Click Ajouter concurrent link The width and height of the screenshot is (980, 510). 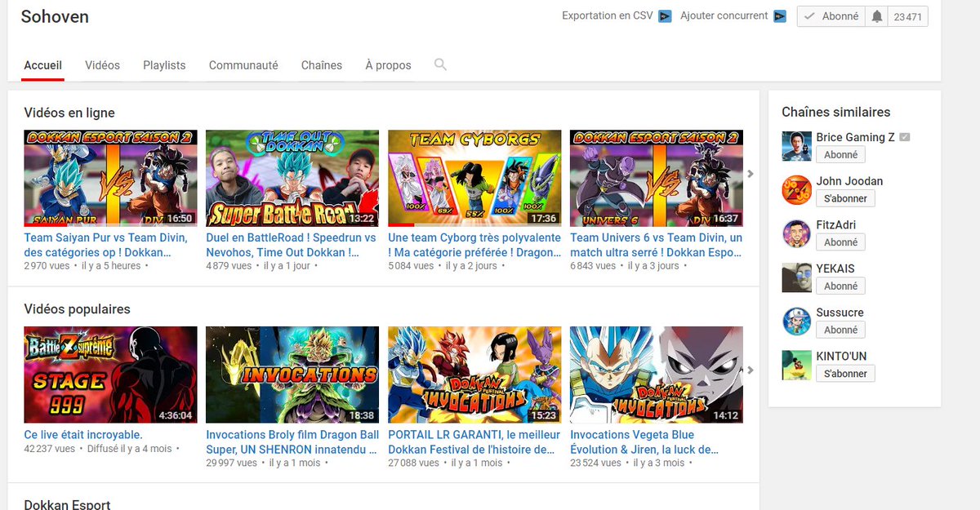coord(724,16)
